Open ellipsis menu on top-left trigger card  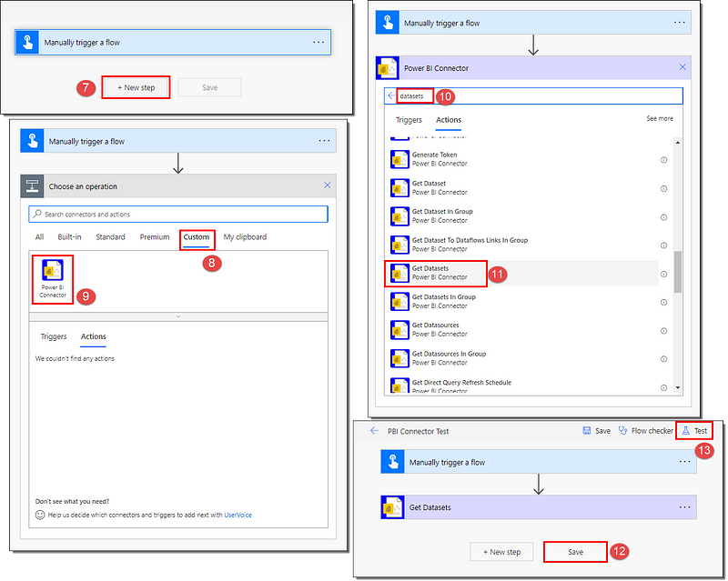318,42
